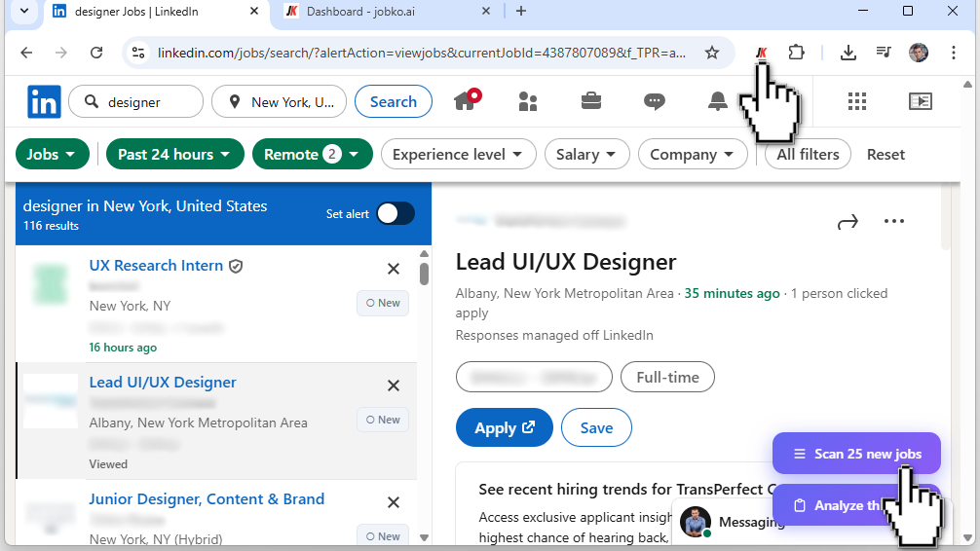980x551 pixels.
Task: View site information icon in address bar
Action: [x=138, y=53]
